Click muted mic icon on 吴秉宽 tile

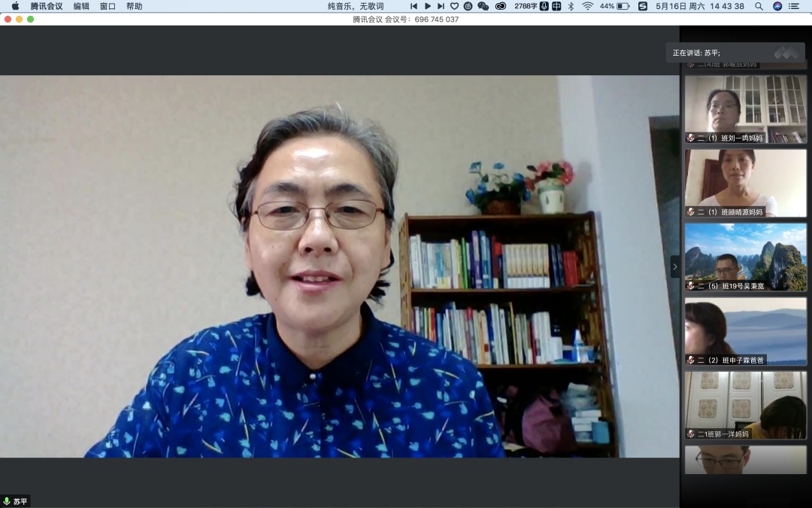(x=691, y=286)
